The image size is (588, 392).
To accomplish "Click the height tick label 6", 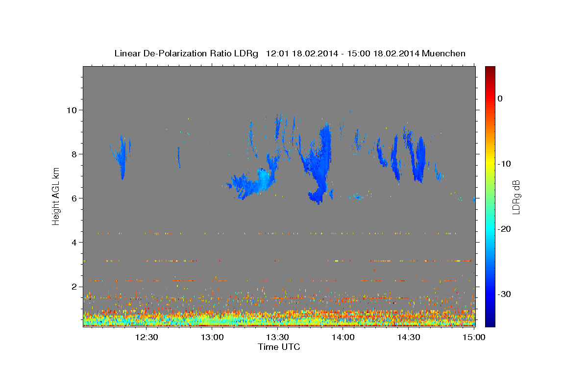I will tap(74, 198).
